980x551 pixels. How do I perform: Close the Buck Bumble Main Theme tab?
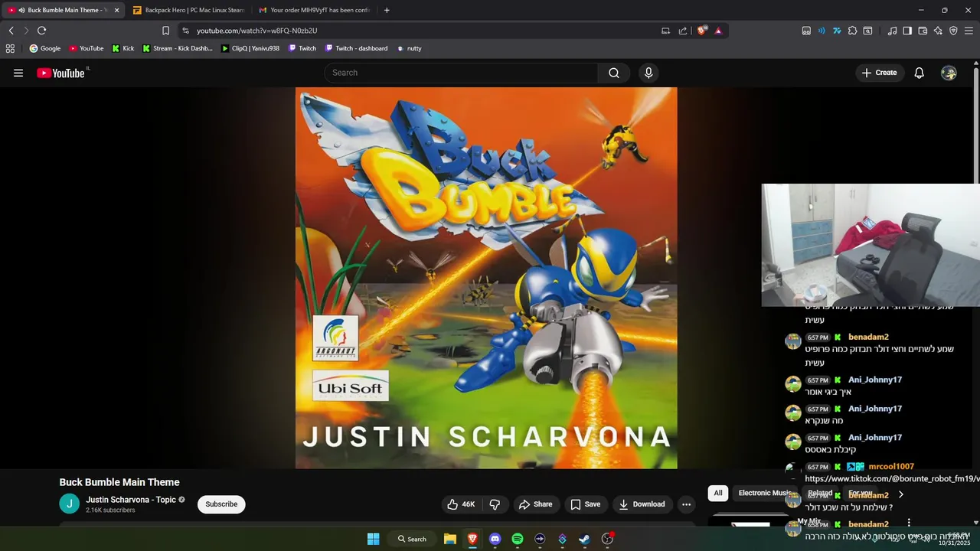coord(116,10)
